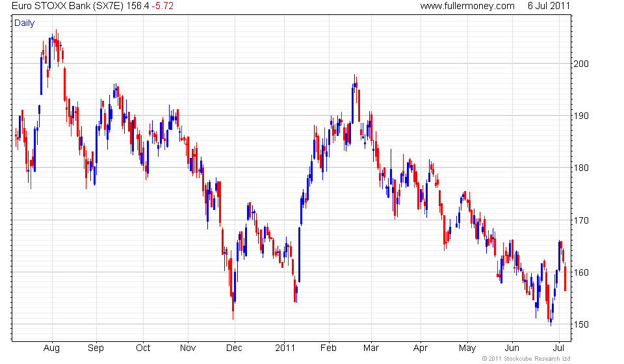Click the Nov month axis label
624x364 pixels.
(x=188, y=348)
